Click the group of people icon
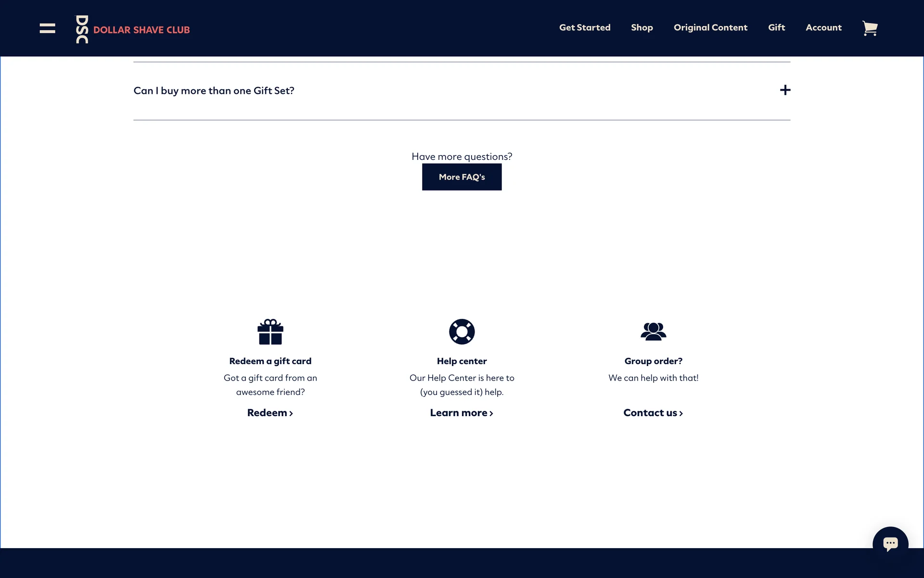Screen dimensions: 924x578 click(653, 332)
